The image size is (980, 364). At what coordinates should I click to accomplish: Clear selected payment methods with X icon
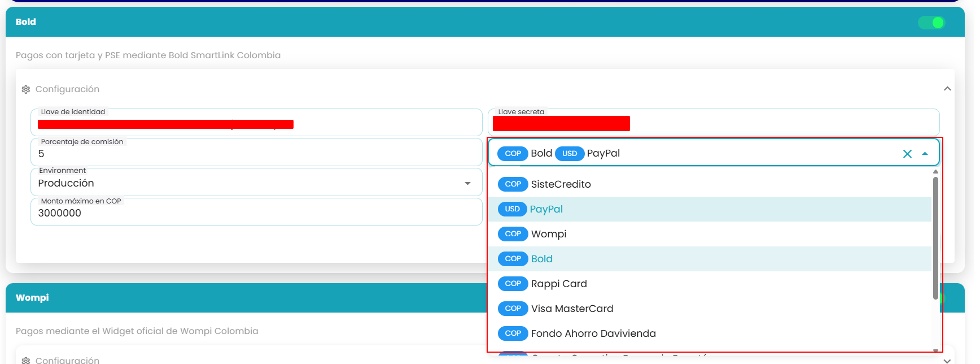point(907,154)
